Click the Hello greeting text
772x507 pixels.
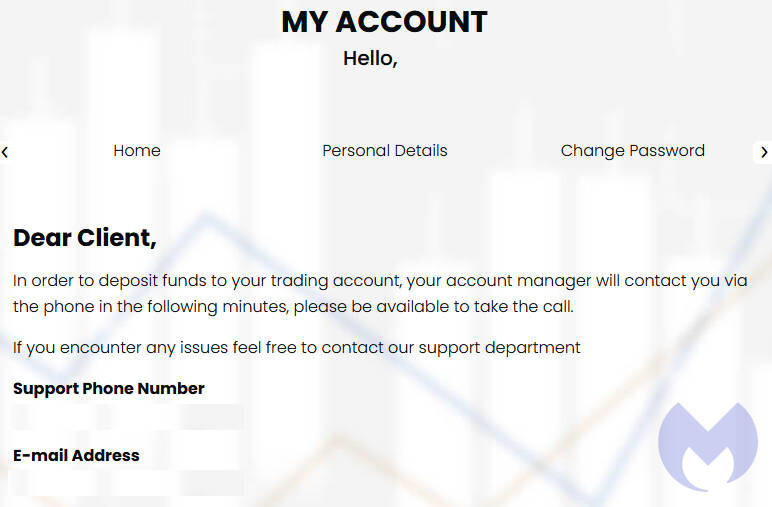pos(370,59)
